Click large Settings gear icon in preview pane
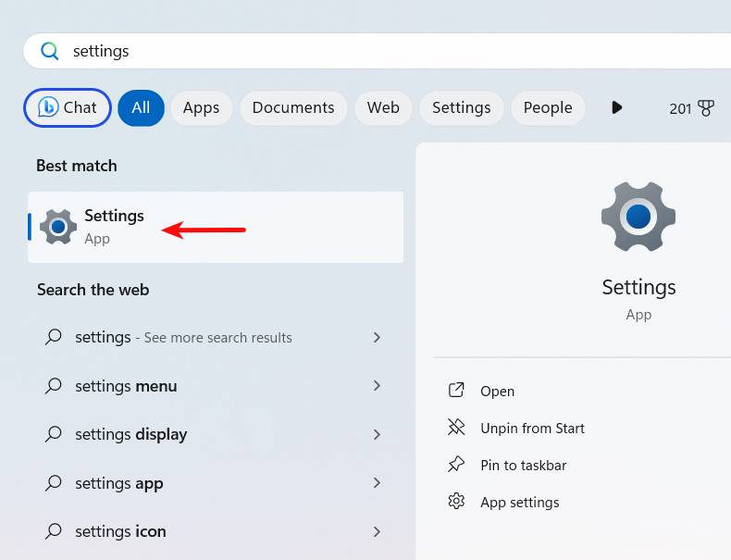731x560 pixels. [x=638, y=217]
